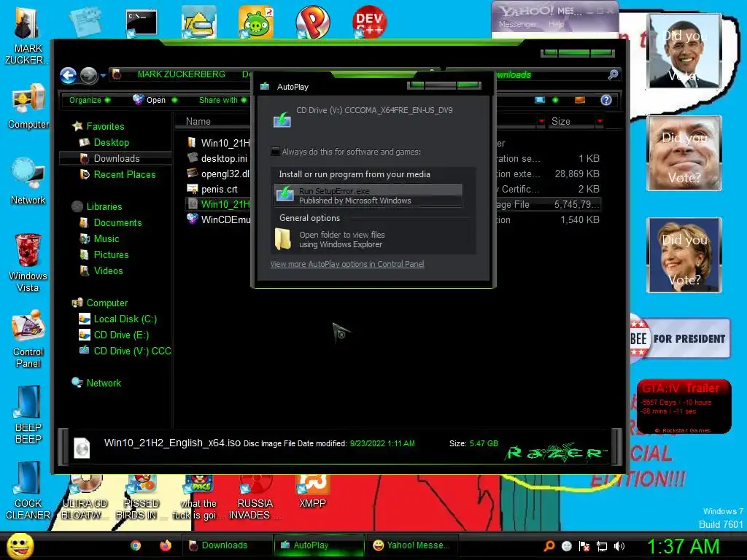This screenshot has width=747, height=560.
Task: Open the column filter dropdown left of Size
Action: pos(541,122)
